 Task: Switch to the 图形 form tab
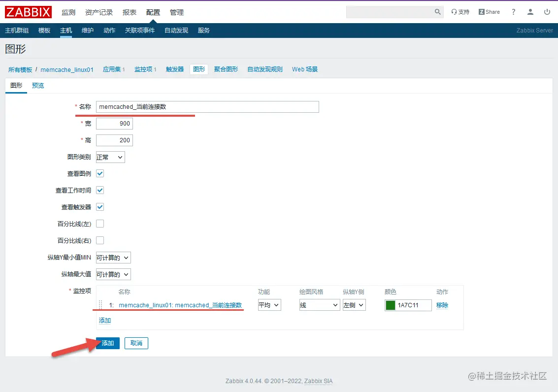coord(16,85)
